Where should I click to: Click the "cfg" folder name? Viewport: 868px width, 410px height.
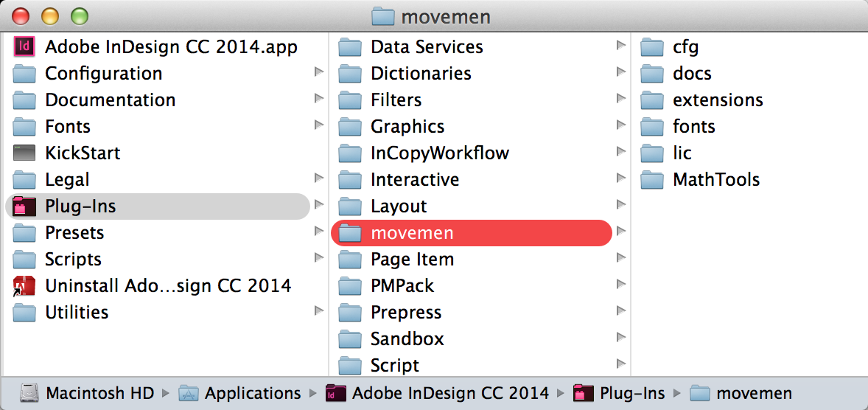(685, 46)
